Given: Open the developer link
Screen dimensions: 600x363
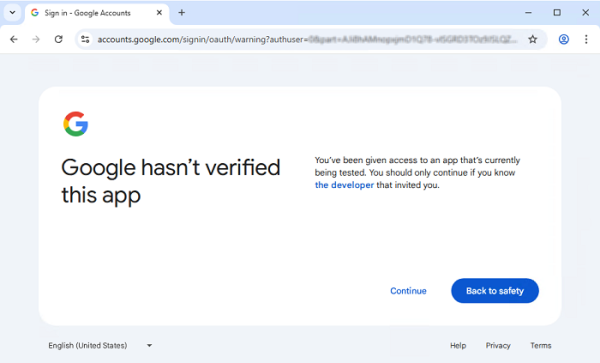Looking at the screenshot, I should coord(344,185).
